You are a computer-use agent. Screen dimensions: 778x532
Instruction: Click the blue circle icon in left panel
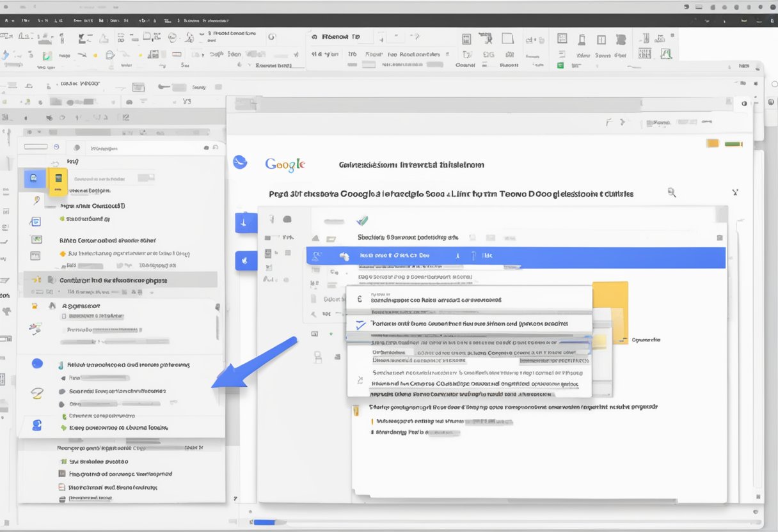click(x=37, y=364)
